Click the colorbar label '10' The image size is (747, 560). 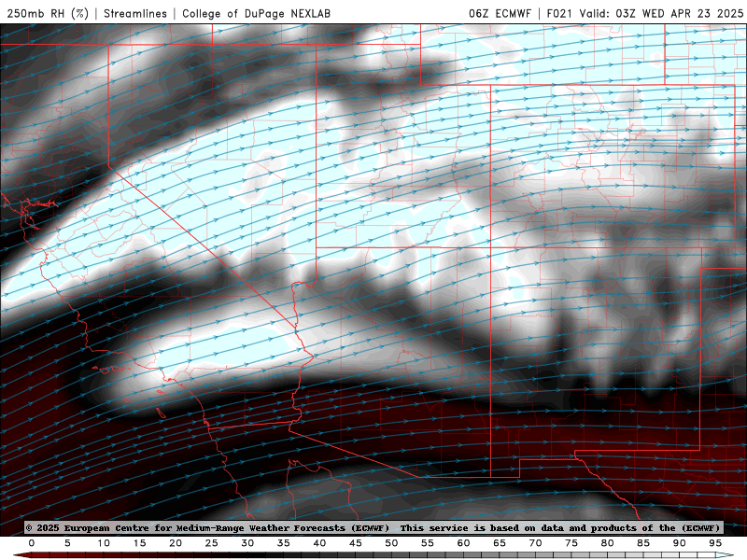[x=104, y=543]
